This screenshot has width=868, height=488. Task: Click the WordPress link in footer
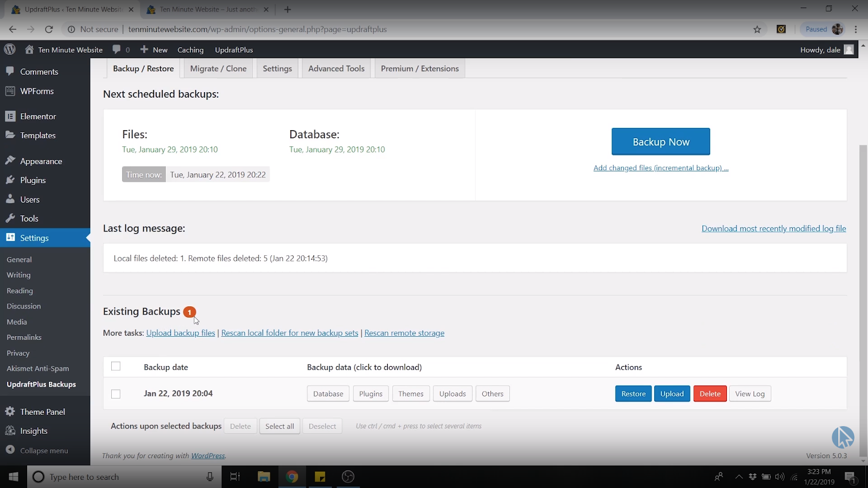tap(208, 455)
